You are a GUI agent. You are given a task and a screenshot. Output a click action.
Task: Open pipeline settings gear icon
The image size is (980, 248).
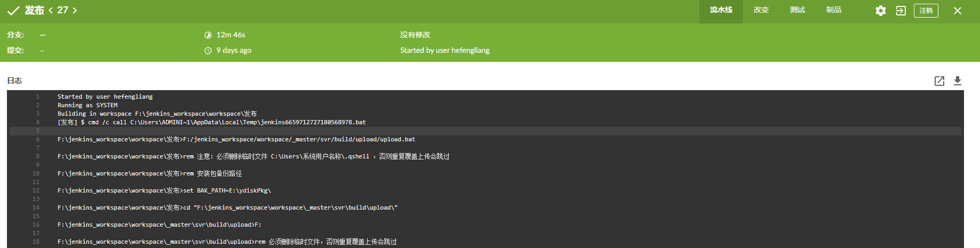point(880,11)
